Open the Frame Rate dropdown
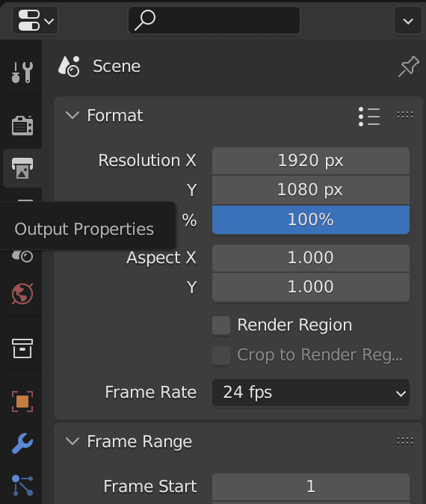This screenshot has height=504, width=426. point(311,393)
